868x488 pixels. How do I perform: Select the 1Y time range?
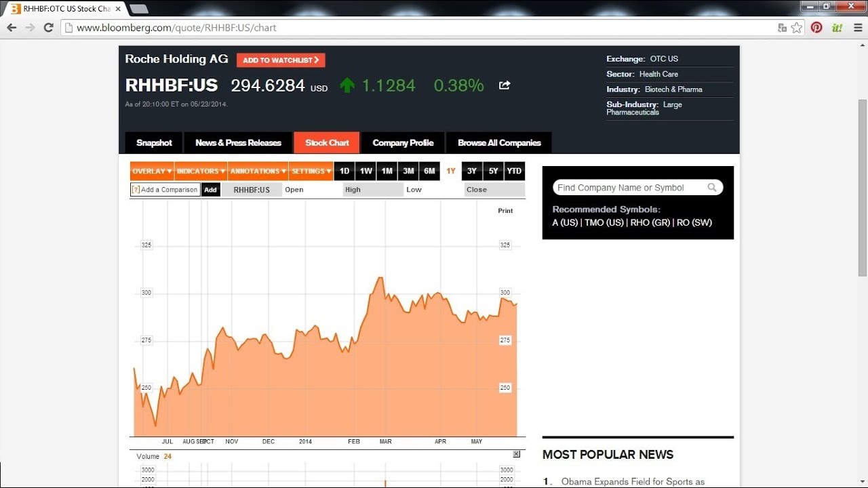[451, 171]
